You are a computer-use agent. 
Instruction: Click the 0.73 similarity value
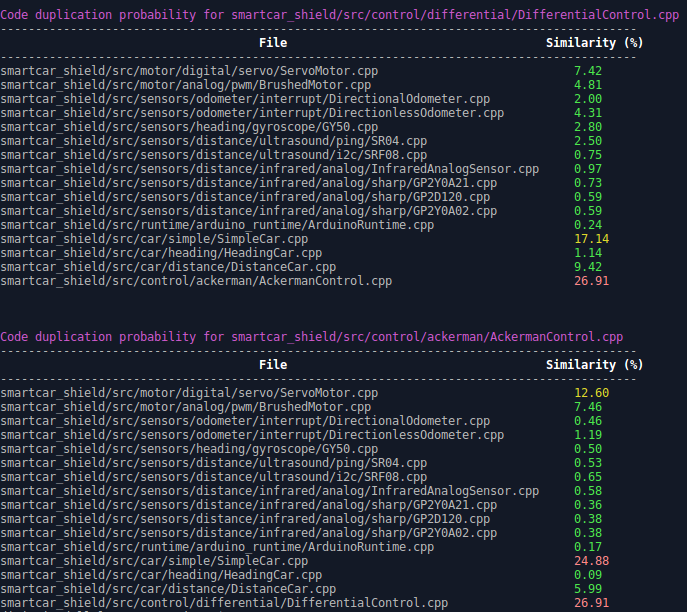(x=588, y=183)
